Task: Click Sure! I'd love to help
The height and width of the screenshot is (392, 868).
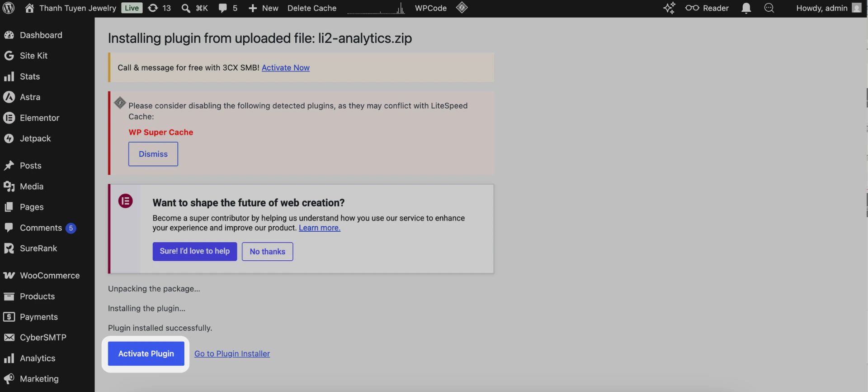Action: [x=194, y=251]
